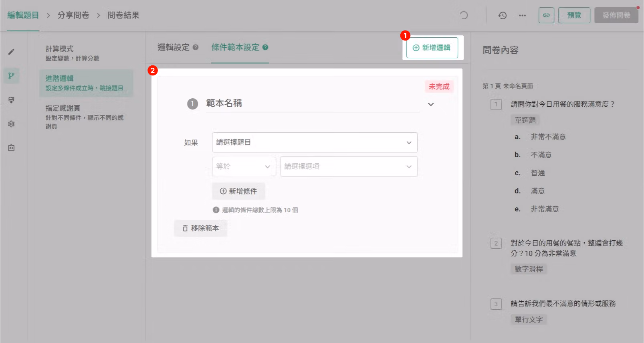The image size is (644, 343).
Task: Click the 單選題 type tag
Action: click(525, 120)
